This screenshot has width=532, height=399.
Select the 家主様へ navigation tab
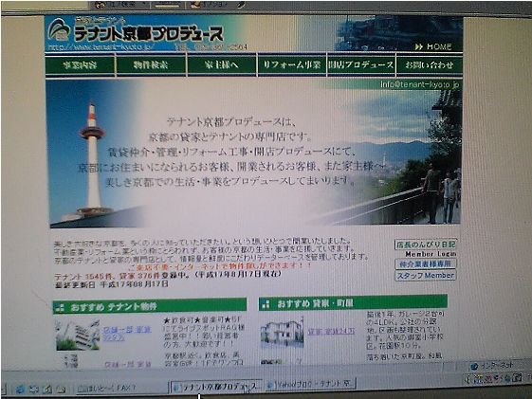point(222,64)
